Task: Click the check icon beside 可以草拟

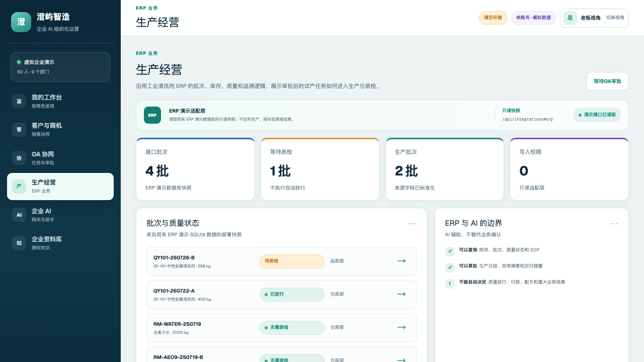Action: tap(450, 267)
